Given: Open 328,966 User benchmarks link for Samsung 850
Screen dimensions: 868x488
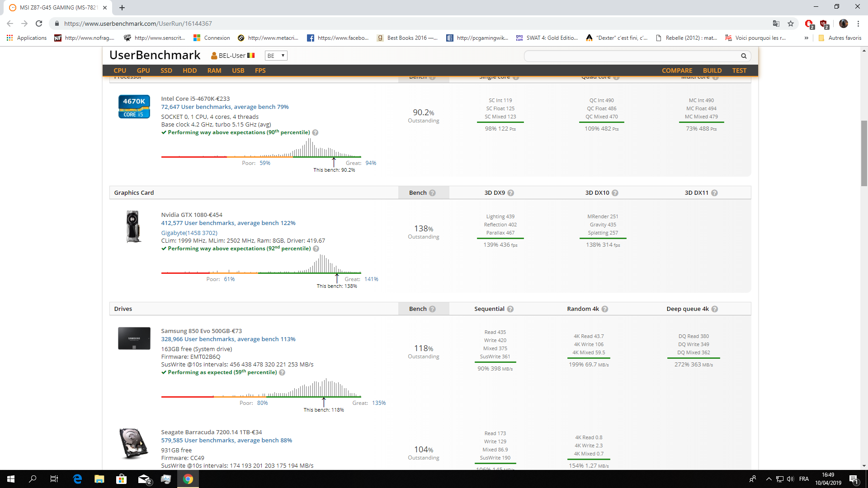Looking at the screenshot, I should [228, 339].
